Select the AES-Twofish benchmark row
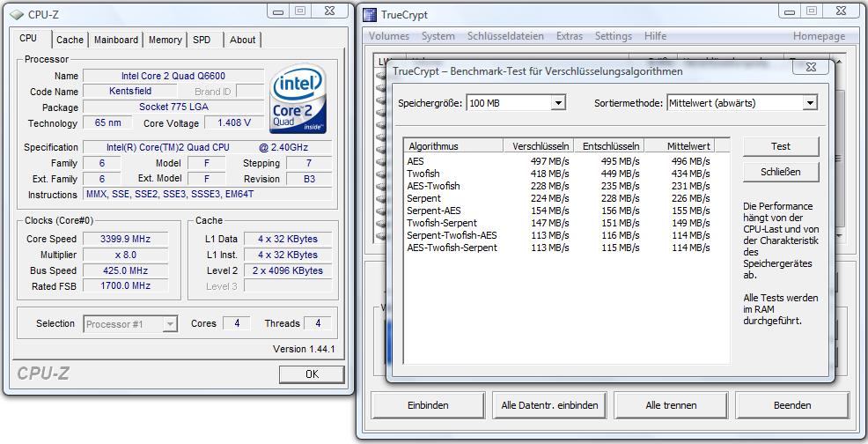The image size is (868, 444). [559, 186]
